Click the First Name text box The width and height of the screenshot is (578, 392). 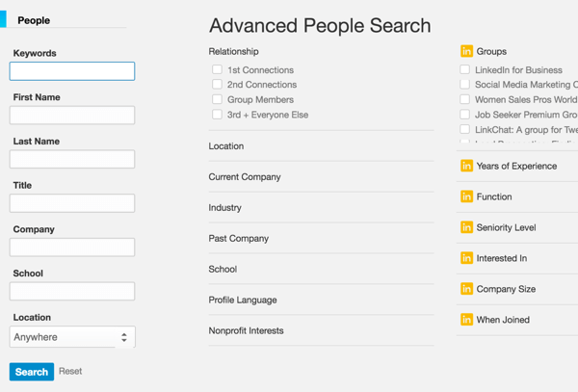click(x=72, y=116)
